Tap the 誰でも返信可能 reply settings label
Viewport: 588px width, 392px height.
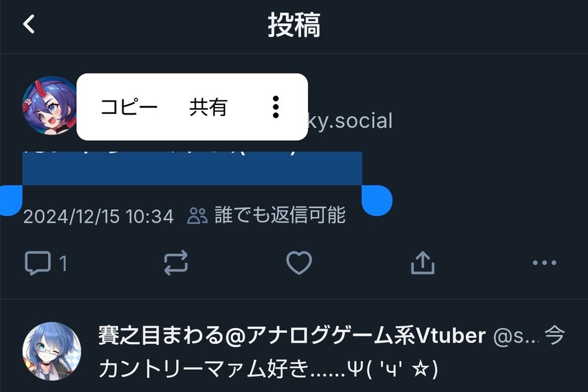point(280,215)
